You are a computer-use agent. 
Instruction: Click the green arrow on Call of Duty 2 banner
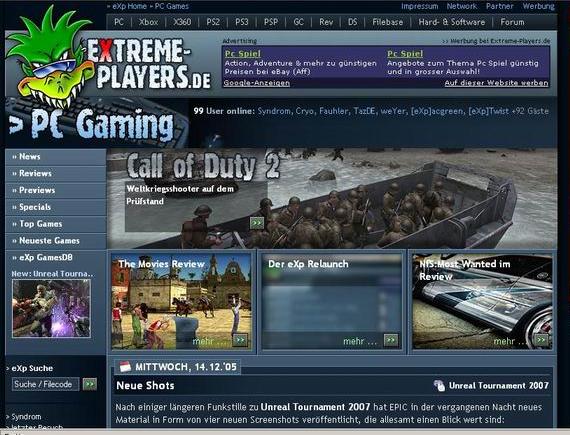[257, 223]
